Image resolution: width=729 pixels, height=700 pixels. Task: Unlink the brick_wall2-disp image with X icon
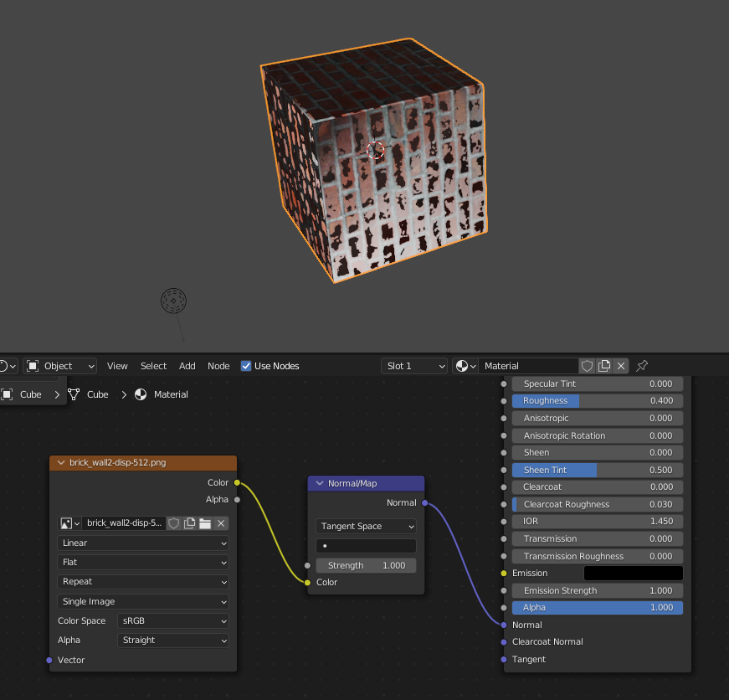tap(219, 523)
